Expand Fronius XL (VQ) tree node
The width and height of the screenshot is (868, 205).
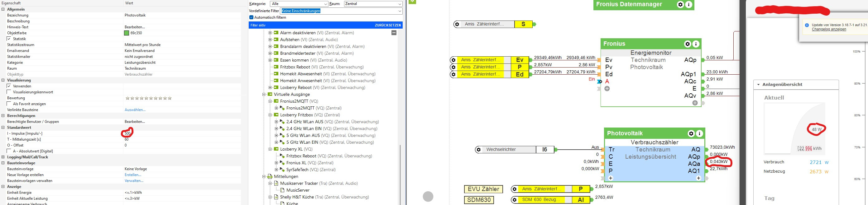[276, 163]
